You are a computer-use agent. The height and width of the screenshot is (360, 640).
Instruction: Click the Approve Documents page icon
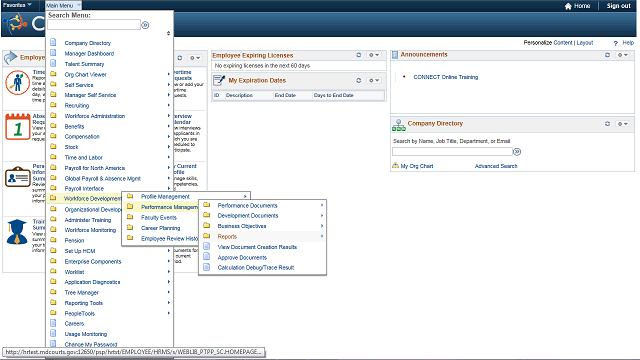click(x=207, y=257)
